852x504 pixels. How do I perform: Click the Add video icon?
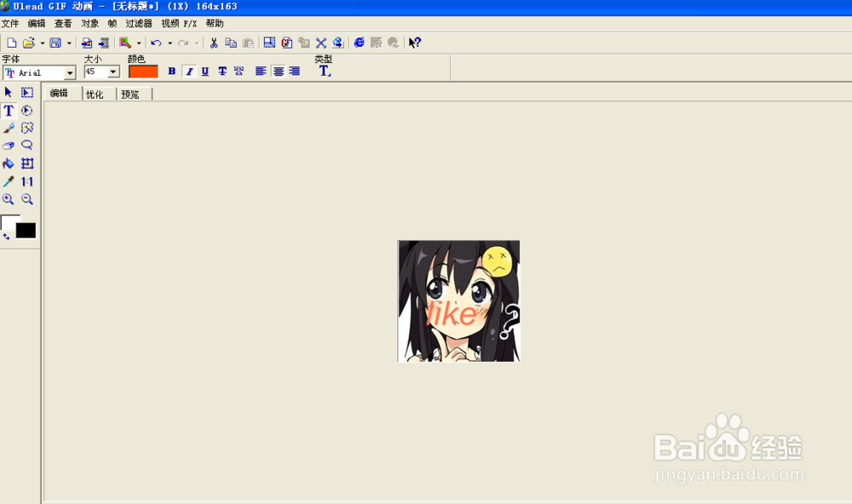103,43
